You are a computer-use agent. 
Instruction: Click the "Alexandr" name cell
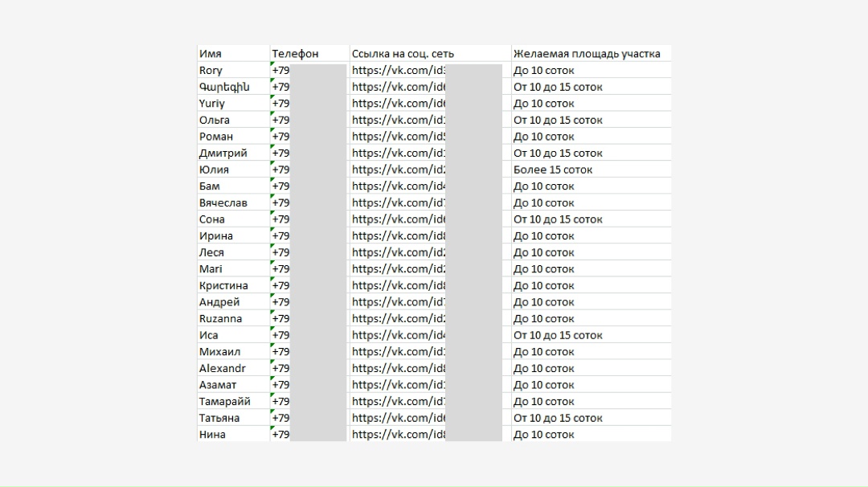click(x=223, y=369)
